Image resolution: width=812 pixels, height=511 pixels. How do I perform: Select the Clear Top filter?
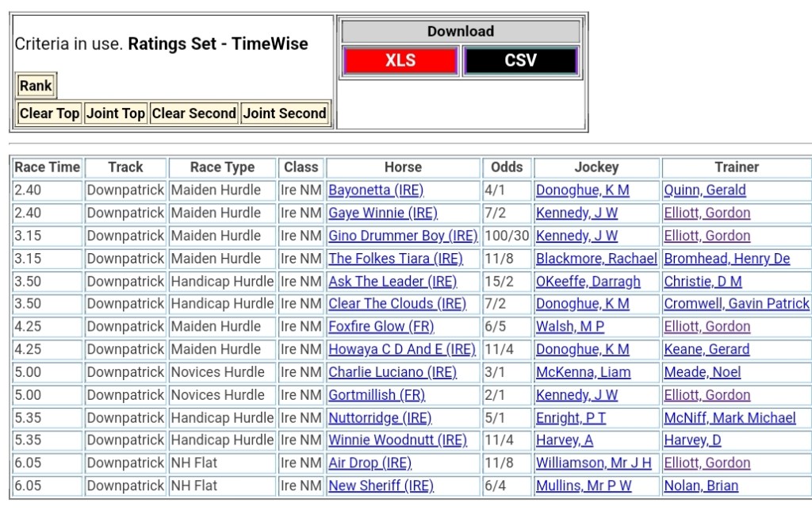click(x=49, y=113)
